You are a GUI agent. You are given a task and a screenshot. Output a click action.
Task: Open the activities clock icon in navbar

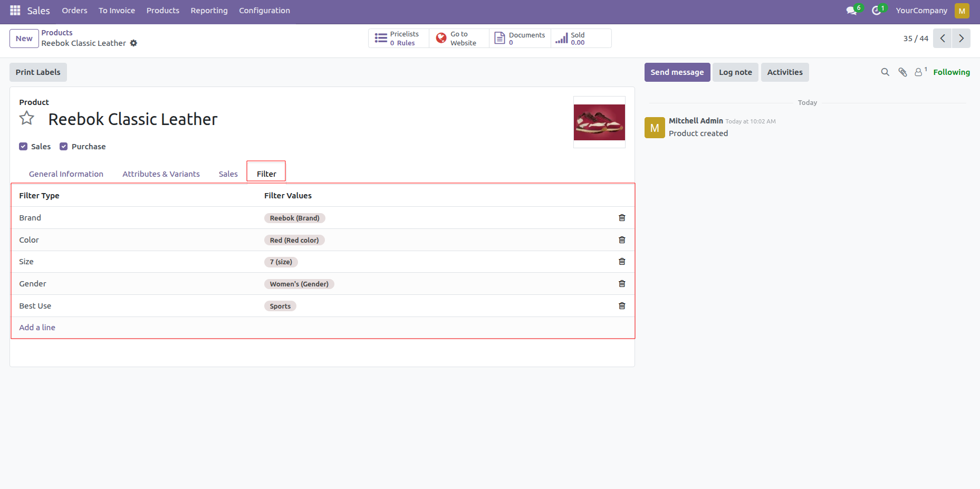(x=877, y=11)
